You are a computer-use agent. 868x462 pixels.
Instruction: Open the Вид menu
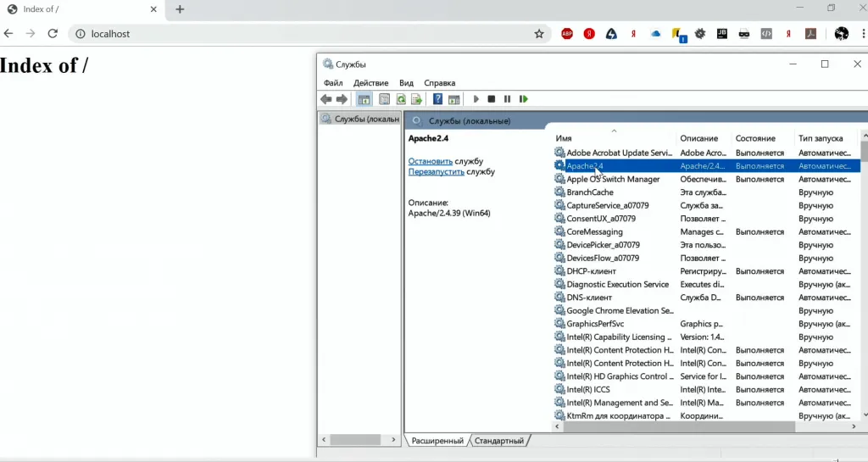(x=406, y=83)
